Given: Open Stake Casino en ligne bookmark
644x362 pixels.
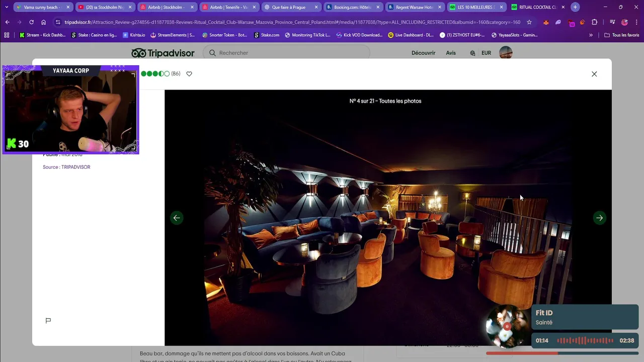Looking at the screenshot, I should (x=94, y=35).
